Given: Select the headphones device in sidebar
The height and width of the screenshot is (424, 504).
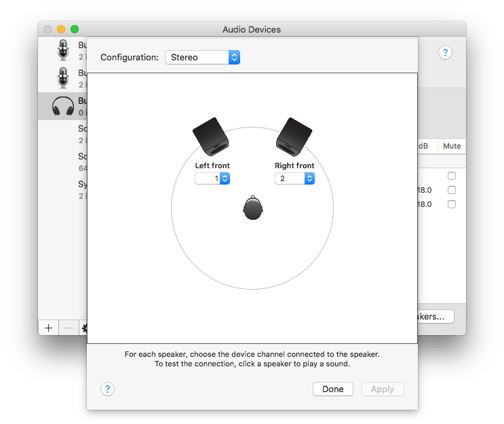Looking at the screenshot, I should [x=63, y=107].
